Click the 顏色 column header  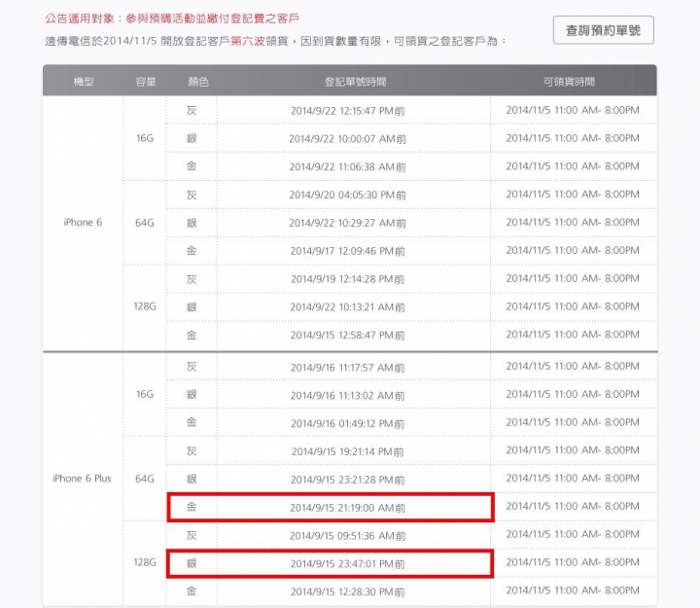(x=198, y=82)
